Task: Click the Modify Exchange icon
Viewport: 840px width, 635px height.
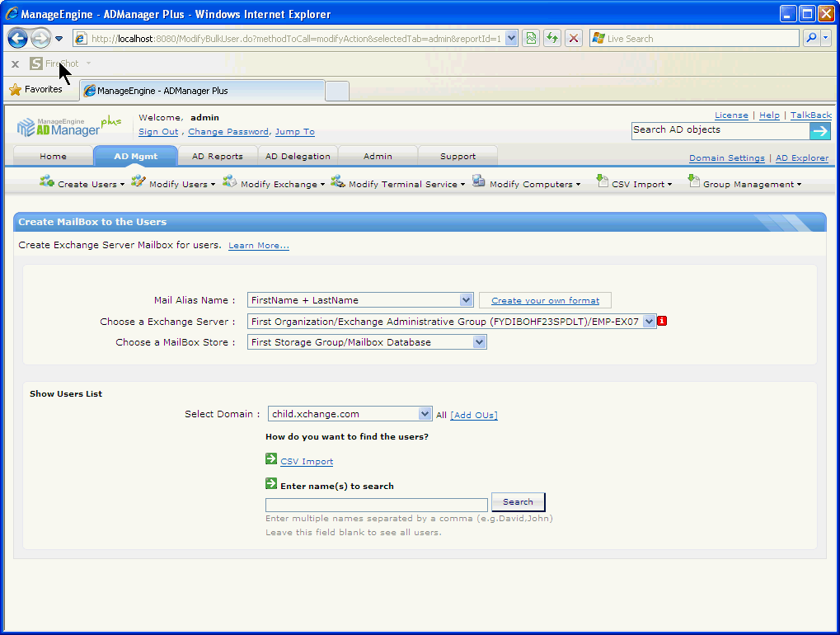Action: (x=230, y=181)
